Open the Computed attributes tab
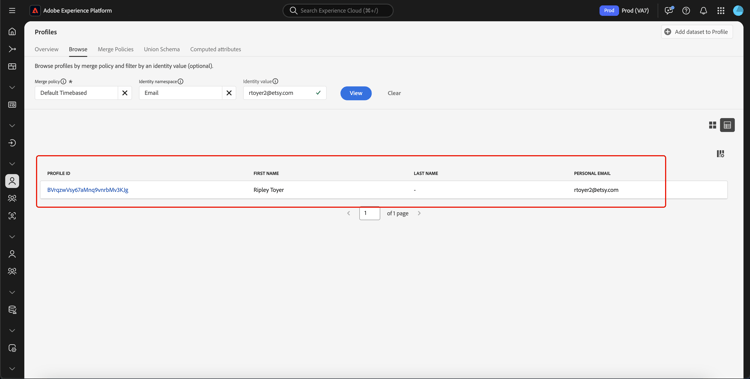Image resolution: width=750 pixels, height=379 pixels. 215,49
